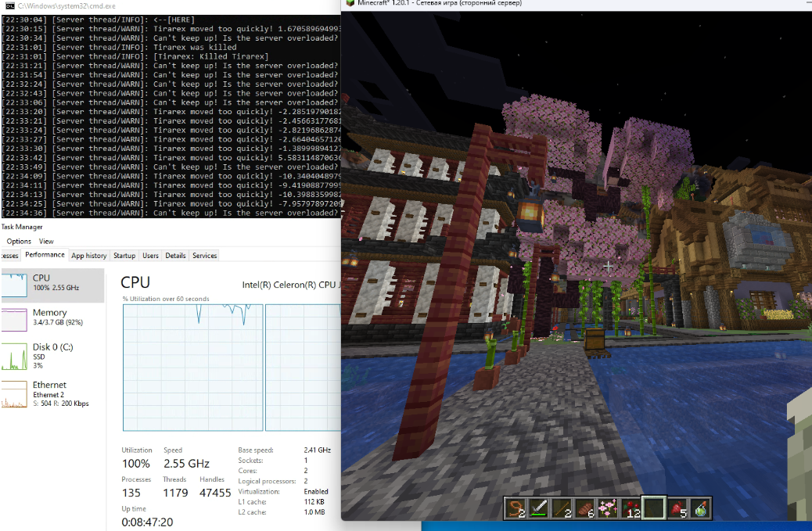
Task: Switch to the Users tab
Action: click(x=150, y=256)
